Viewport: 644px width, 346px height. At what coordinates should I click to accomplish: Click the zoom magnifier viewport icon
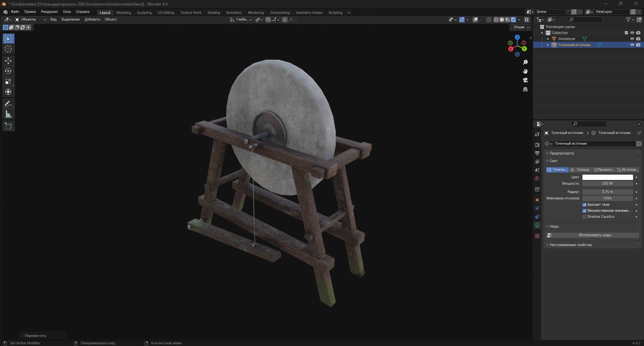coord(525,62)
